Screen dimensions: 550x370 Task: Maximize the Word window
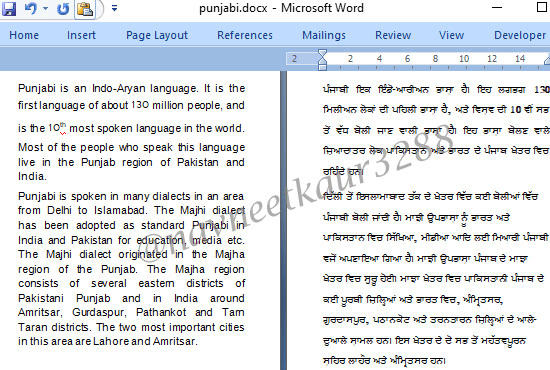click(x=542, y=7)
